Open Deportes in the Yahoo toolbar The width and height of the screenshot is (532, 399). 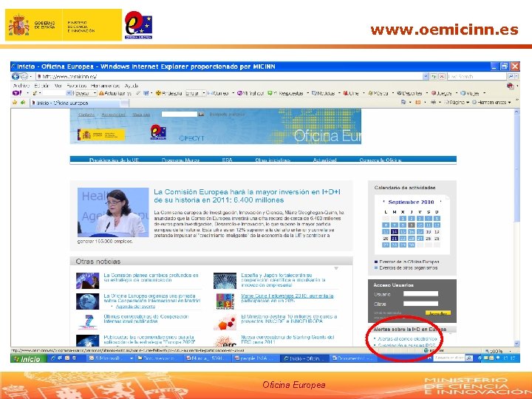pos(409,93)
